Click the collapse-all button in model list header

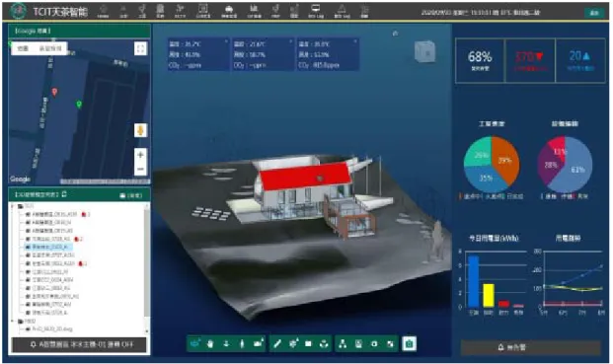[131, 195]
